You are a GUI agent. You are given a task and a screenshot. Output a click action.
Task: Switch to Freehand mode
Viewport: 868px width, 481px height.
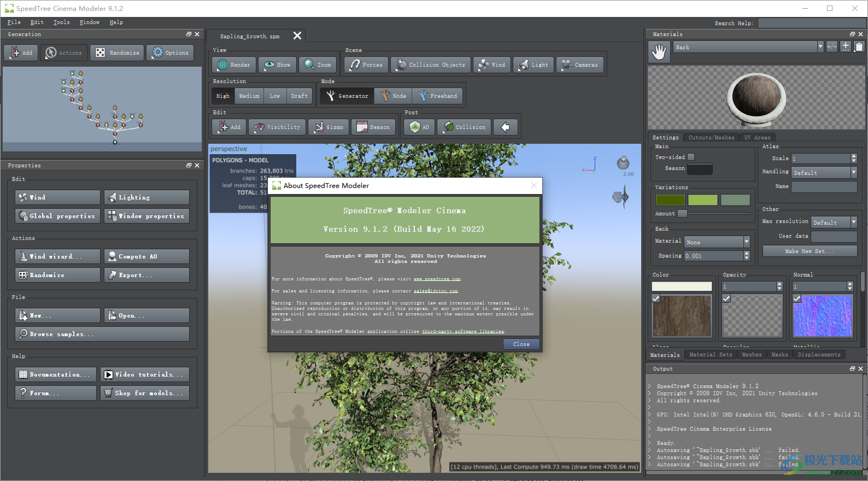click(x=437, y=96)
